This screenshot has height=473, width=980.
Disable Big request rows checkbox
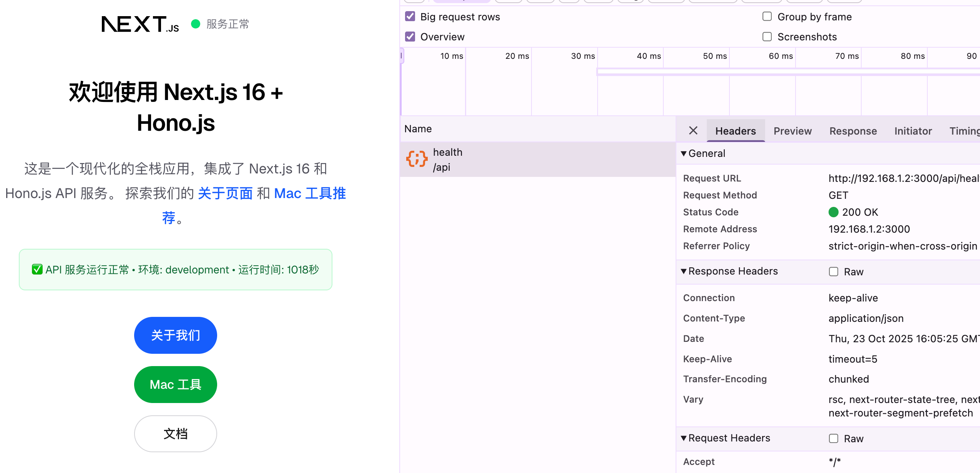(x=410, y=17)
